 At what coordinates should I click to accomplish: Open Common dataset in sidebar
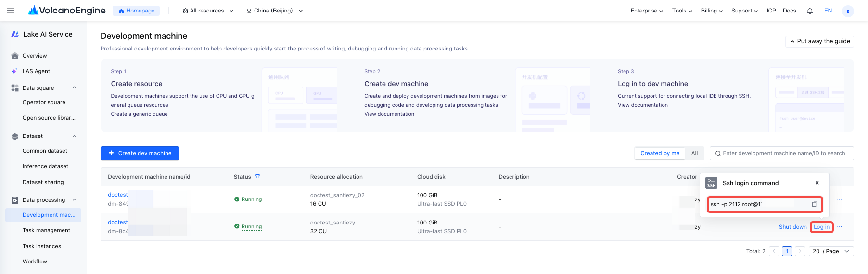pyautogui.click(x=45, y=151)
